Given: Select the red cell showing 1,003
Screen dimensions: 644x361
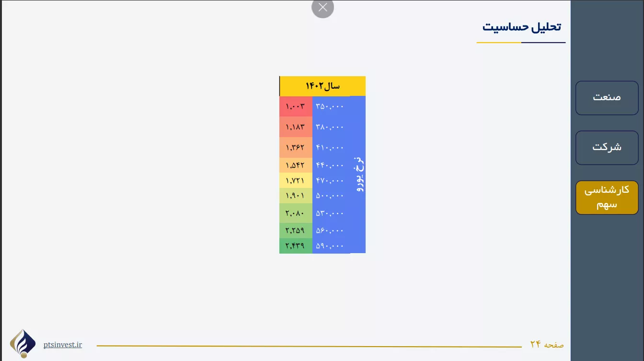Looking at the screenshot, I should click(x=296, y=106).
